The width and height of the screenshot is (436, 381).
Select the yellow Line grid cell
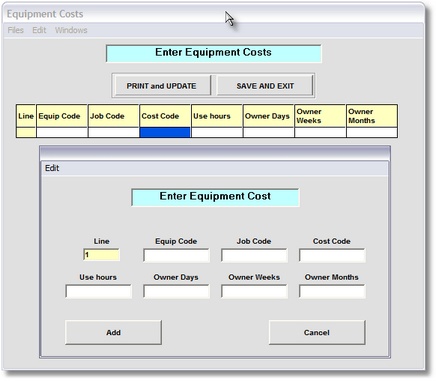pyautogui.click(x=26, y=132)
